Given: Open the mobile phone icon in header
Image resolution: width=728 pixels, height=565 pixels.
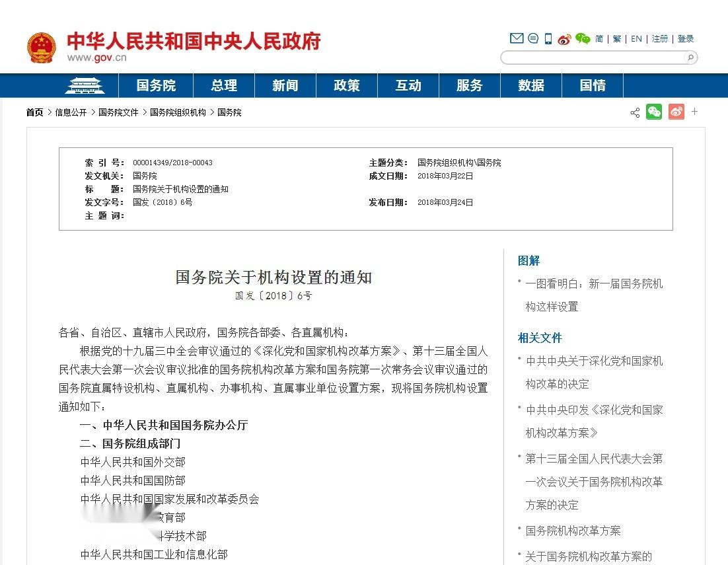Looking at the screenshot, I should click(x=548, y=38).
